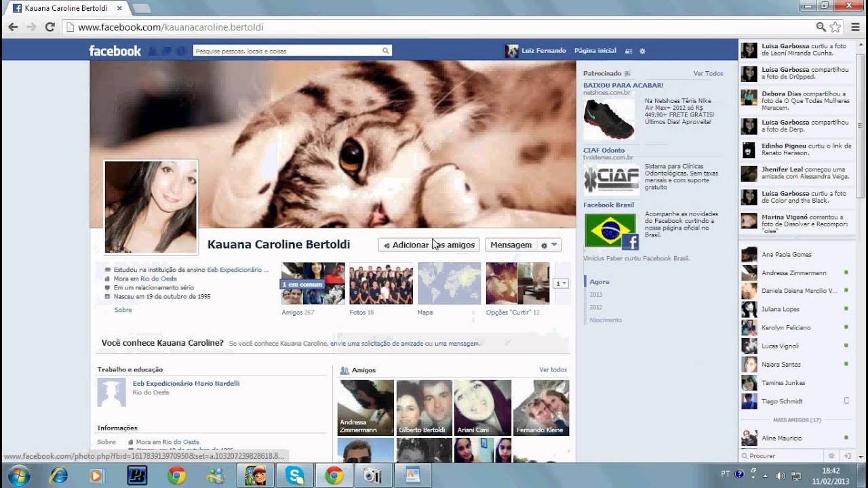Image resolution: width=868 pixels, height=488 pixels.
Task: Open messages icon in Facebook header
Action: 167,51
